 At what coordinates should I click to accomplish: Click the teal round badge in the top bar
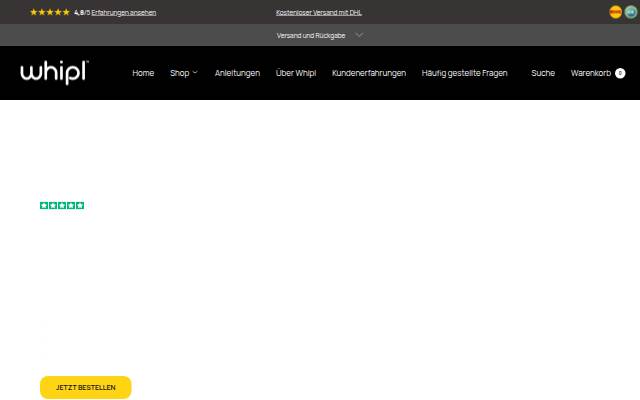pos(631,12)
